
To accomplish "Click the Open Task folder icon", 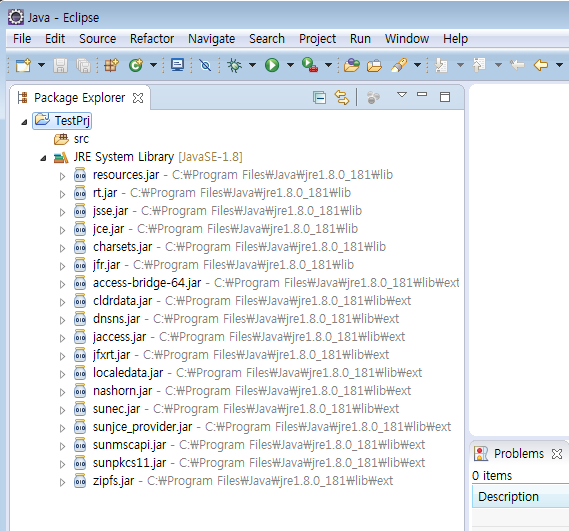I will pyautogui.click(x=374, y=66).
